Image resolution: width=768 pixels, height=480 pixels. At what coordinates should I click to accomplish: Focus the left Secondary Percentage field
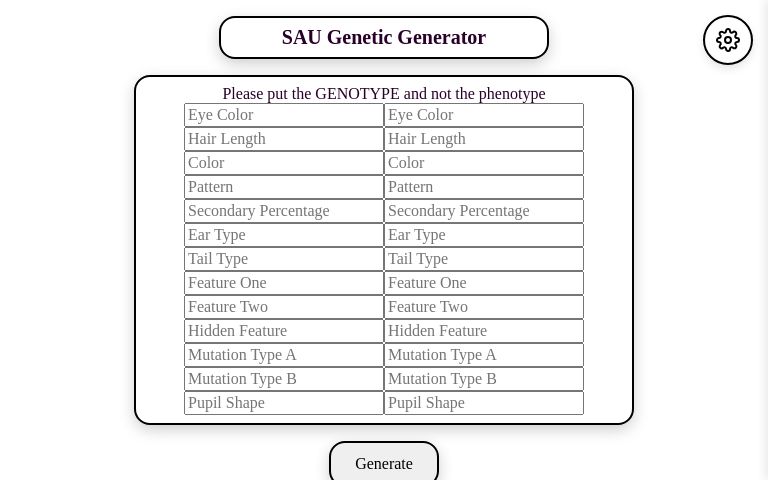(284, 211)
